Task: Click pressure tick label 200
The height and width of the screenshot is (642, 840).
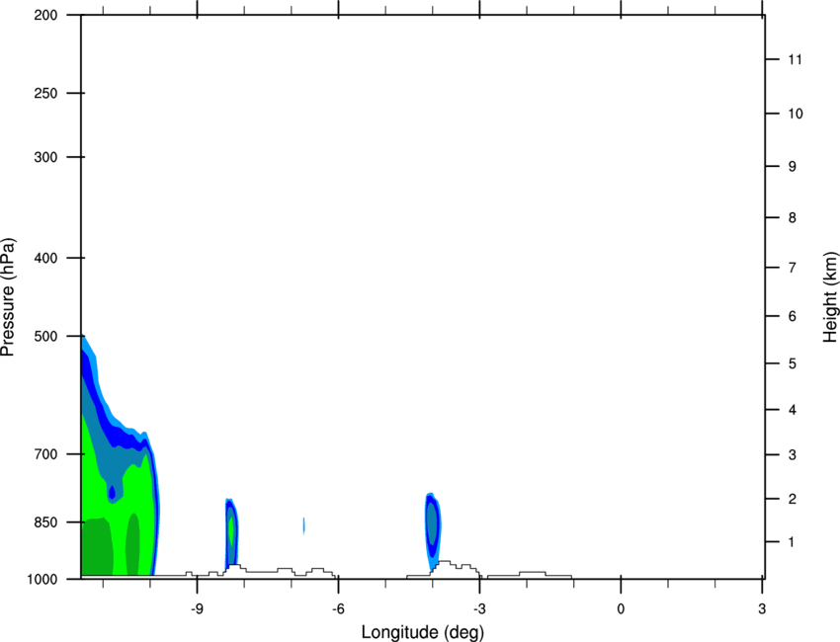Action: pyautogui.click(x=45, y=15)
